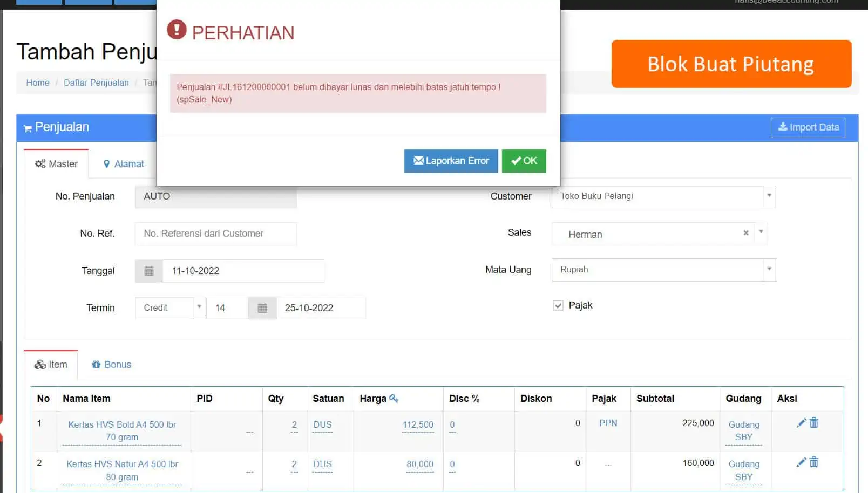The image size is (868, 493).
Task: Go to Daftar Penjualan breadcrumb
Action: coord(96,83)
